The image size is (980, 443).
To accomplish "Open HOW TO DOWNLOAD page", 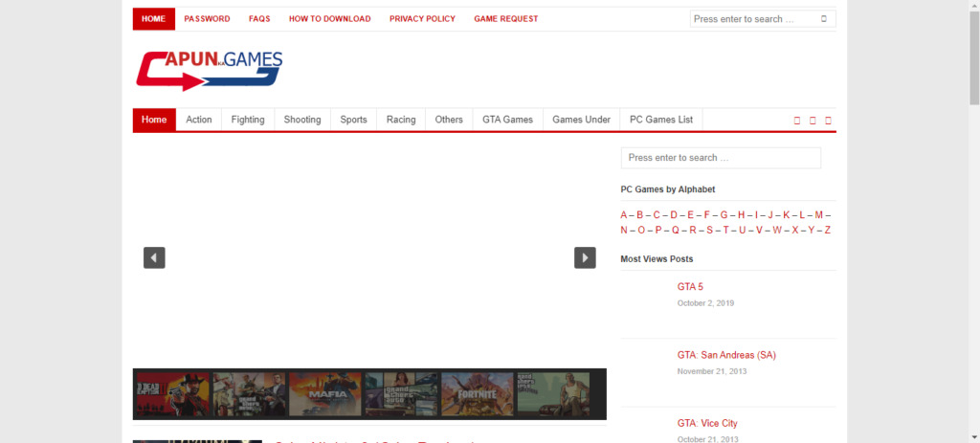I will tap(329, 19).
